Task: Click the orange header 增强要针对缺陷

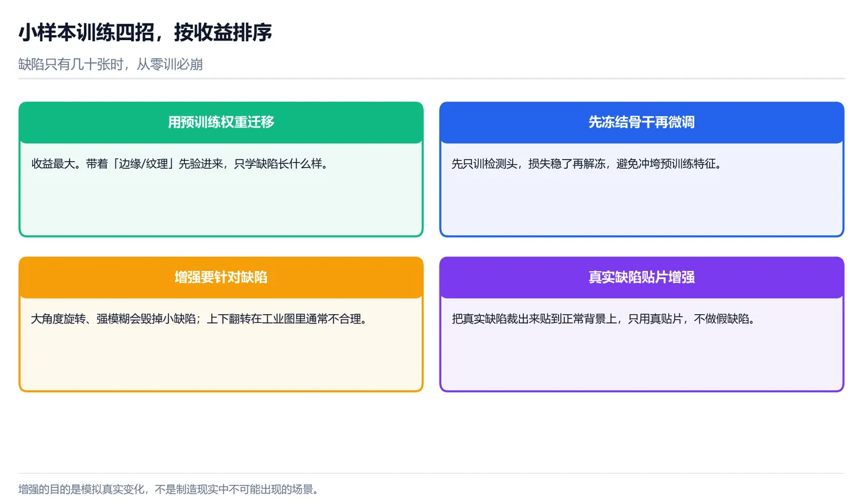Action: coord(221,277)
